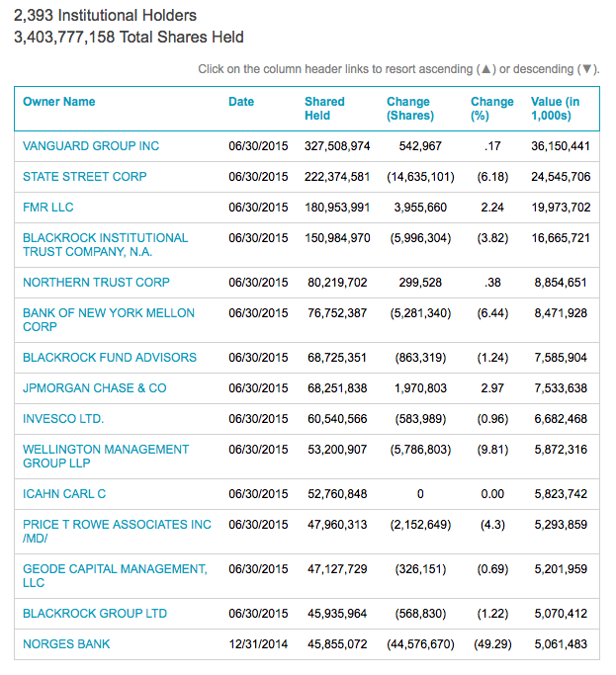This screenshot has width=616, height=675.
Task: Select Northern Trust change 299,528
Action: click(420, 283)
